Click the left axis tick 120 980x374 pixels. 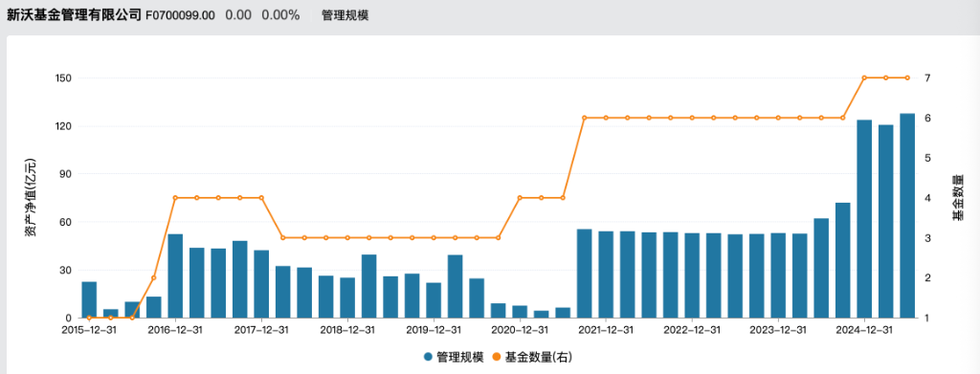coord(64,126)
